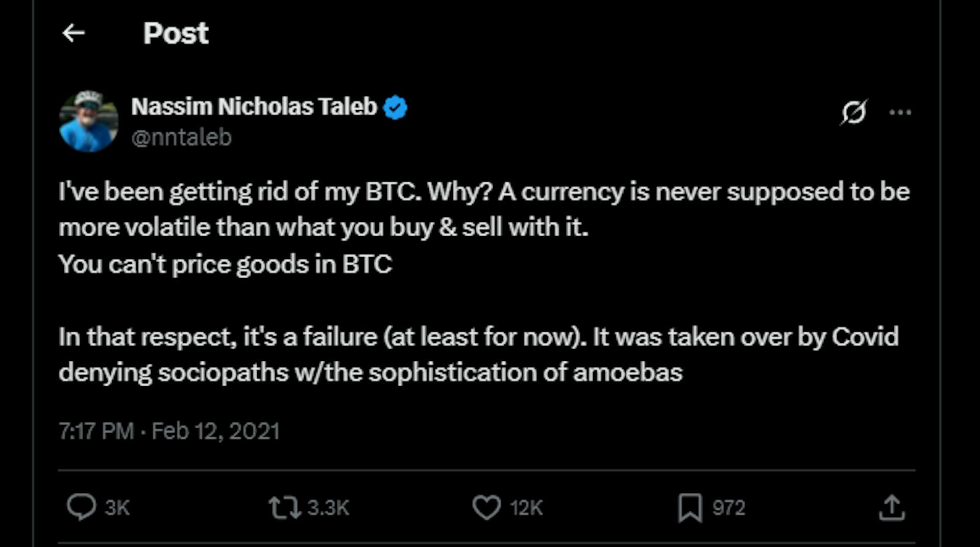Click the tweet text about BTC
The width and height of the screenshot is (980, 547).
click(327, 227)
